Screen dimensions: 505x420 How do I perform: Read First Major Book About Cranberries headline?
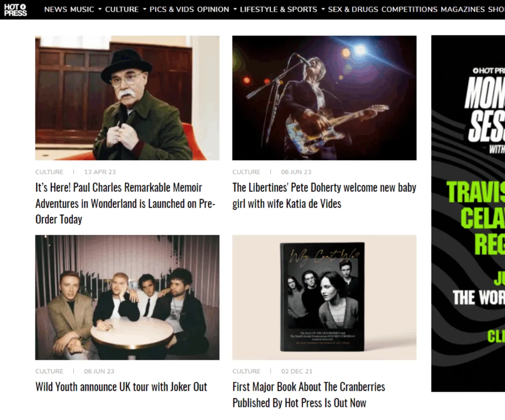pyautogui.click(x=309, y=395)
